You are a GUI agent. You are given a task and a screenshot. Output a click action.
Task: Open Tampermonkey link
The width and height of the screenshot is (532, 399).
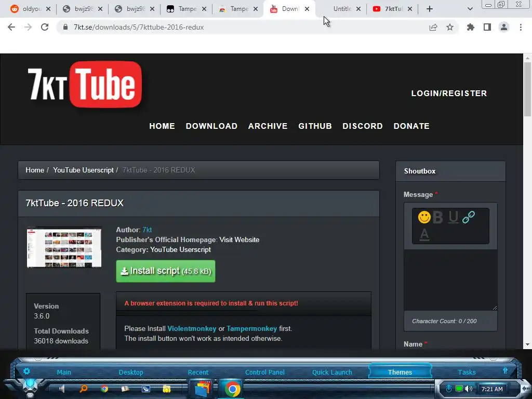click(252, 328)
